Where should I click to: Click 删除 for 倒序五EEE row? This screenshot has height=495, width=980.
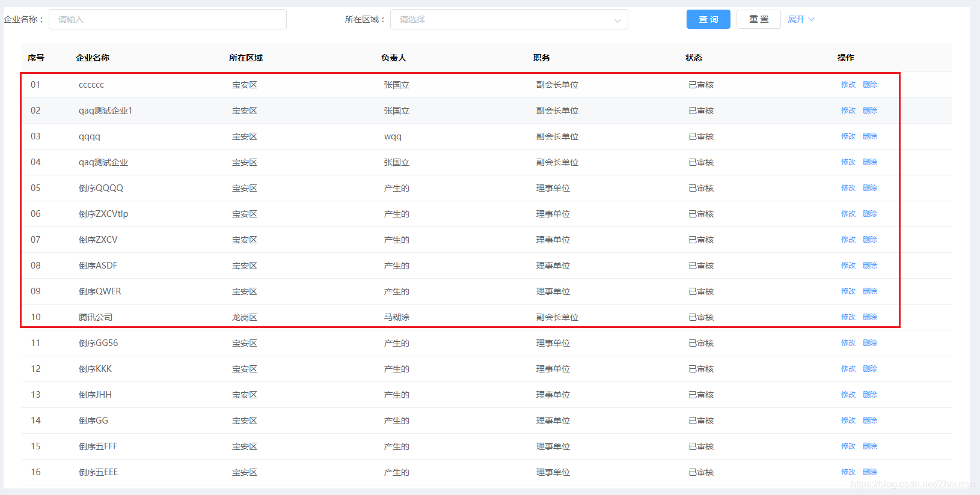click(x=870, y=472)
